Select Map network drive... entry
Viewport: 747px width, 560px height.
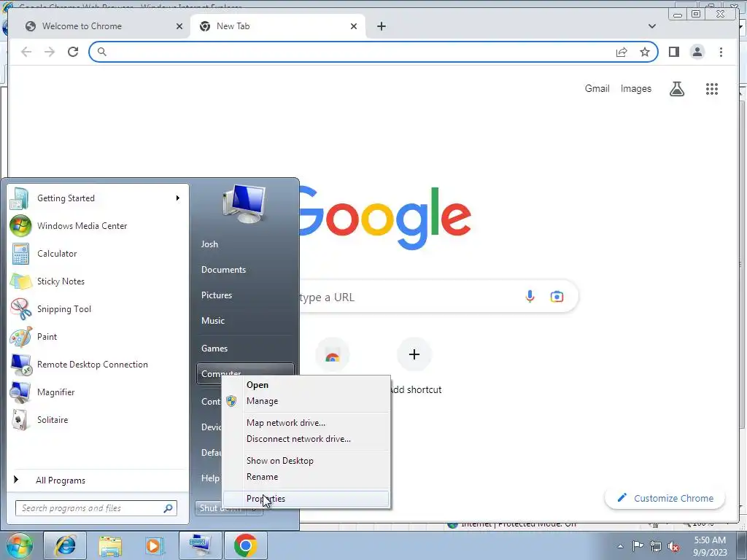306,423
